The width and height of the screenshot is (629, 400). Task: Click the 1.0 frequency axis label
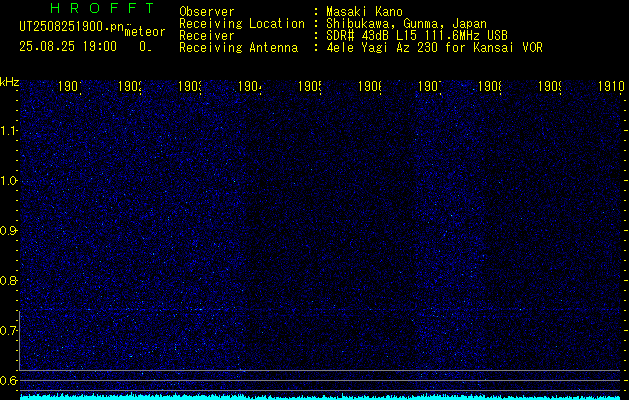point(8,181)
